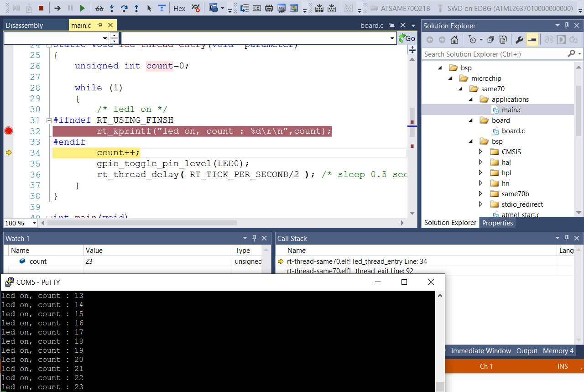This screenshot has height=392, width=584.
Task: Toggle the highlighted Preview Selected Items button
Action: pos(532,40)
